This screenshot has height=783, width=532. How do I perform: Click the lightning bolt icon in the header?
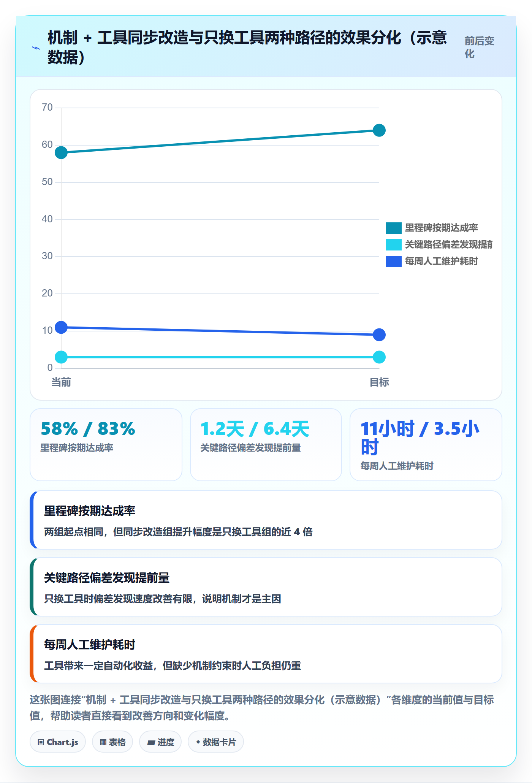click(36, 48)
